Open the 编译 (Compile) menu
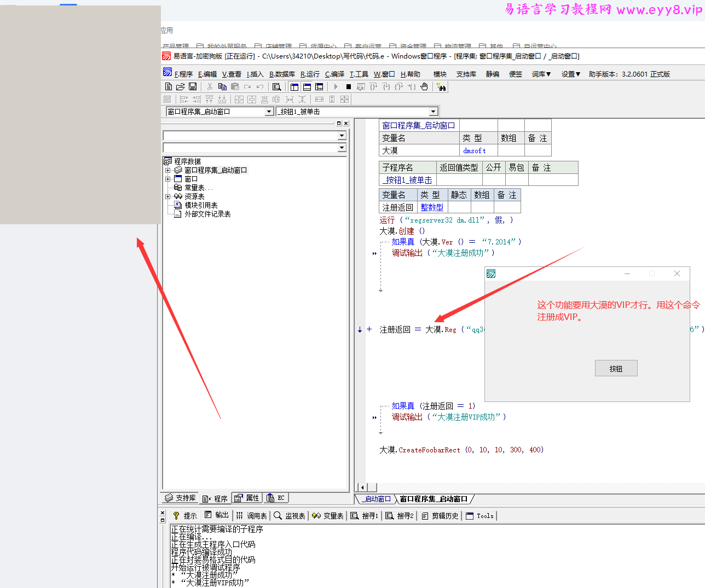This screenshot has height=588, width=705. [x=334, y=74]
